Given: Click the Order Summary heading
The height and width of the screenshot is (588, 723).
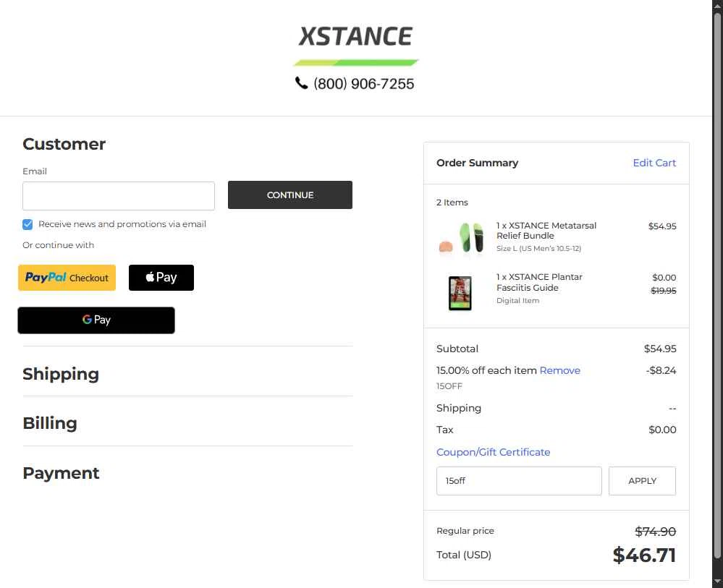Looking at the screenshot, I should [x=477, y=163].
